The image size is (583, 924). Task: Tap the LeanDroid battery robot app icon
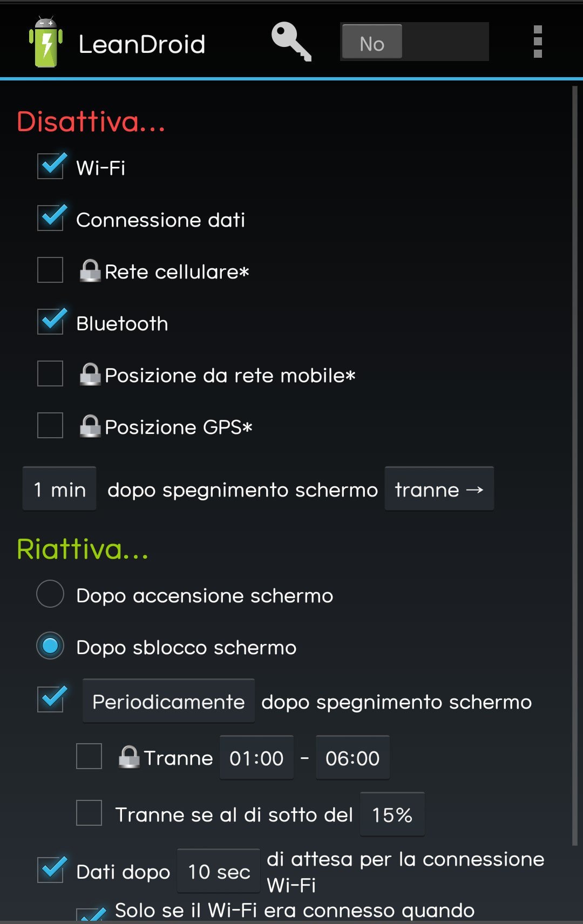(46, 42)
